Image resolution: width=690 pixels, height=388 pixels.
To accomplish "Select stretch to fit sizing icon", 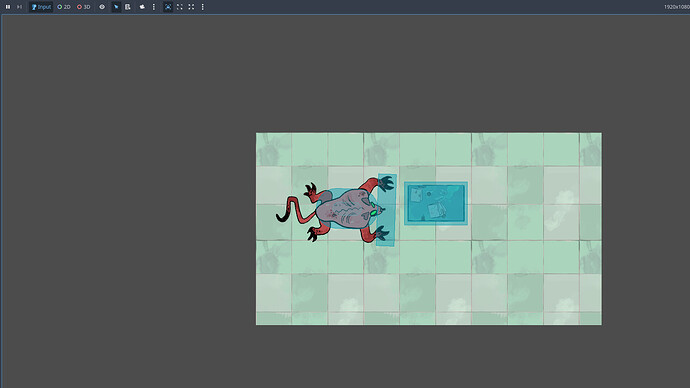I will pyautogui.click(x=191, y=7).
